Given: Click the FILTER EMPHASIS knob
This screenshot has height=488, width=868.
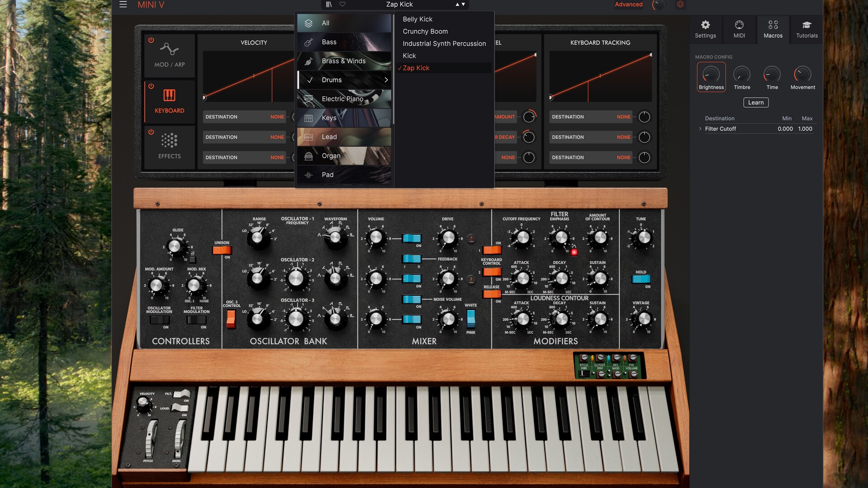Looking at the screenshot, I should pyautogui.click(x=561, y=237).
